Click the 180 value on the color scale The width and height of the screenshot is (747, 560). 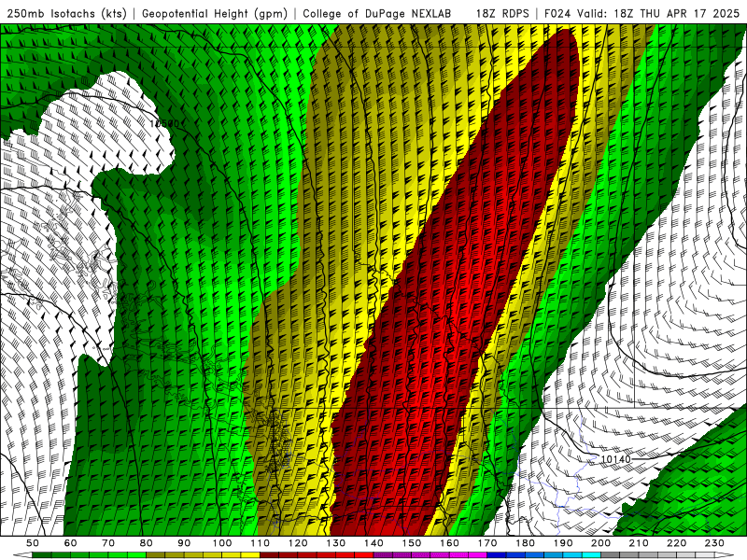tap(525, 543)
